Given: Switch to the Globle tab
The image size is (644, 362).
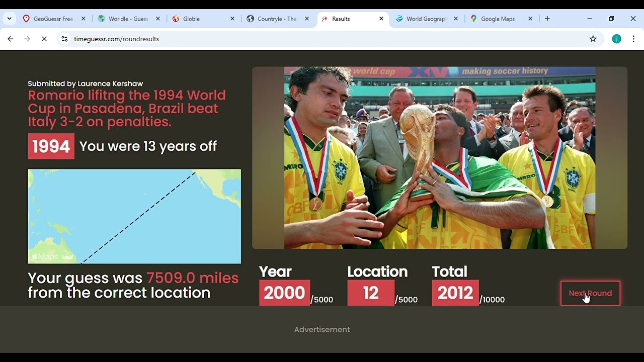Looking at the screenshot, I should click(203, 19).
